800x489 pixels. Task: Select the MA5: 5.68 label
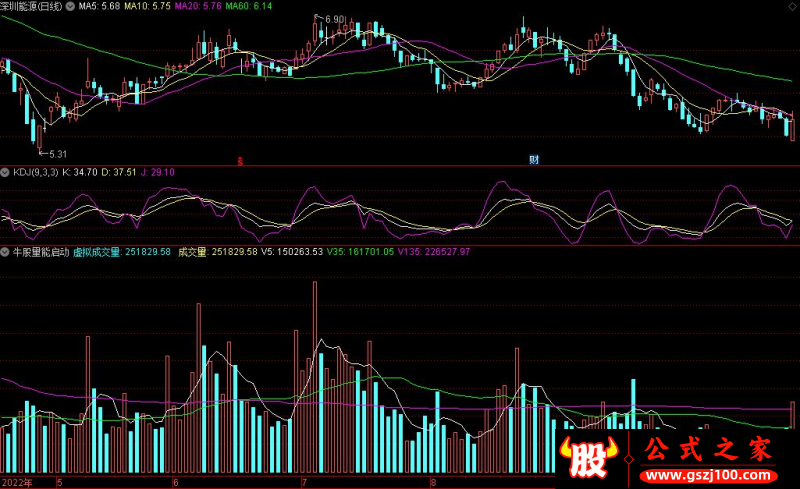[x=99, y=7]
